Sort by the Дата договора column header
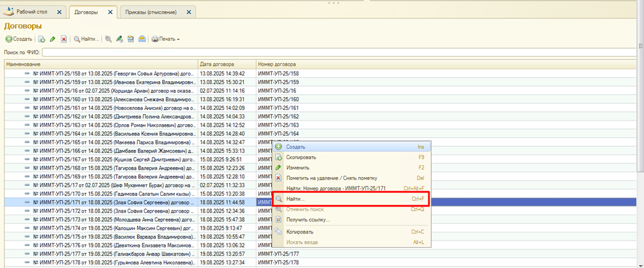644x268 pixels. click(226, 64)
